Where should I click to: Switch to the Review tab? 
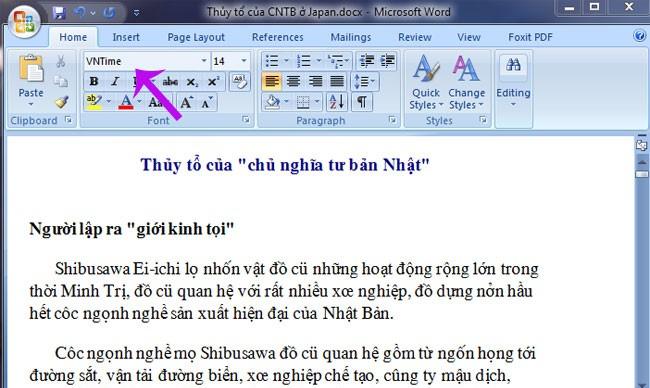415,37
